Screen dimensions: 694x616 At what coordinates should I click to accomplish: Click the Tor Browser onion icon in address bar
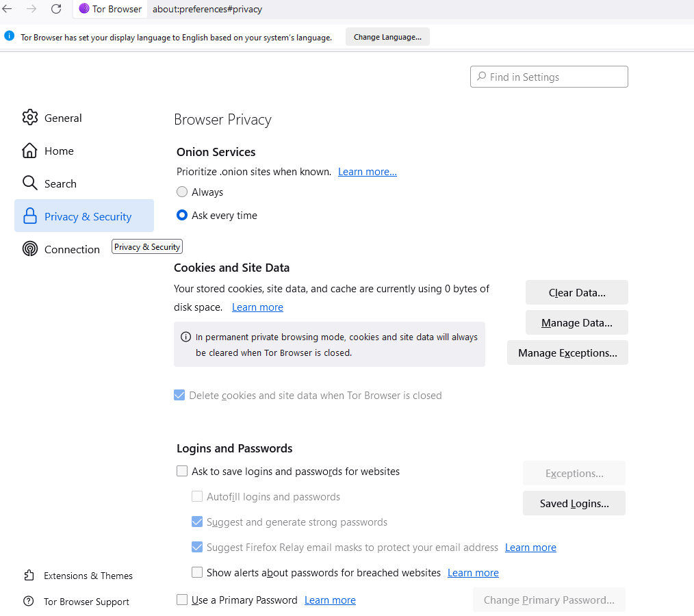coord(84,9)
